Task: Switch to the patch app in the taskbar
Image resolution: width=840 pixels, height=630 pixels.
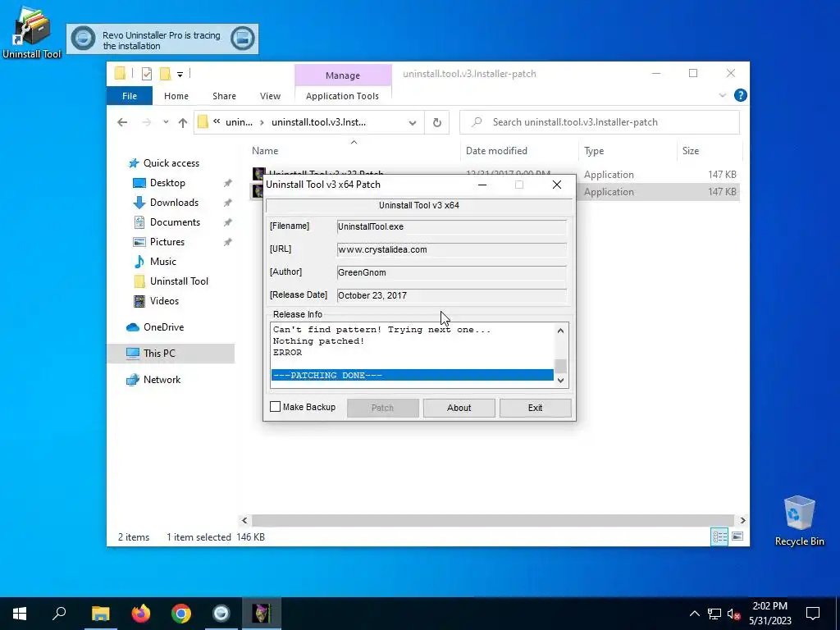Action: coord(262,614)
